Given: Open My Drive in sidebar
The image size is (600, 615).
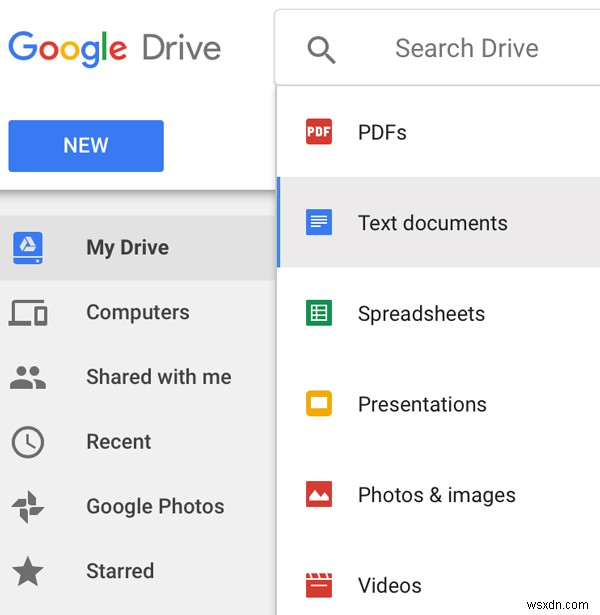Looking at the screenshot, I should [x=137, y=248].
